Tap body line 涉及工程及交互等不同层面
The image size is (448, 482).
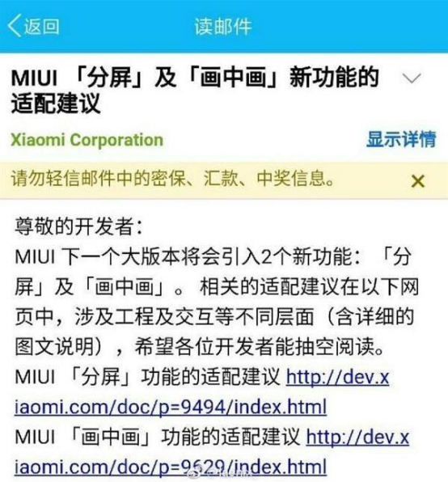click(195, 317)
